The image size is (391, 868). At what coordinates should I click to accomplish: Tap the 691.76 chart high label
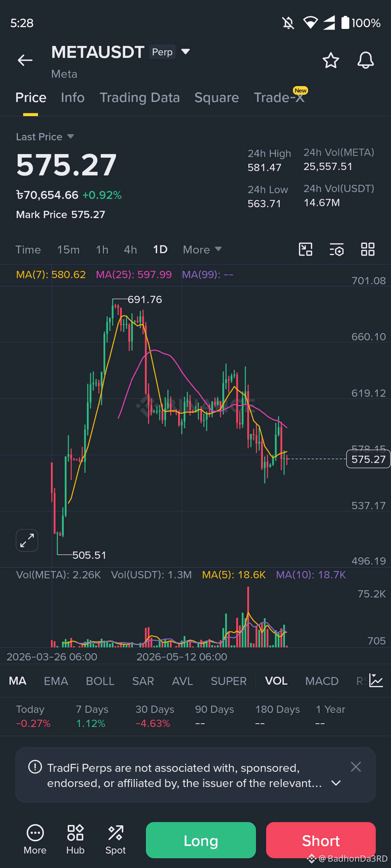(145, 299)
